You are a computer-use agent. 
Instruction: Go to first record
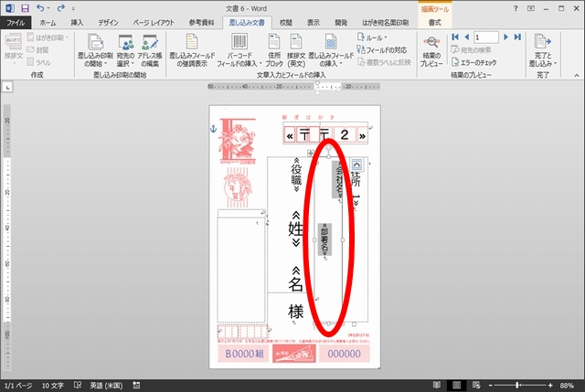(x=455, y=37)
